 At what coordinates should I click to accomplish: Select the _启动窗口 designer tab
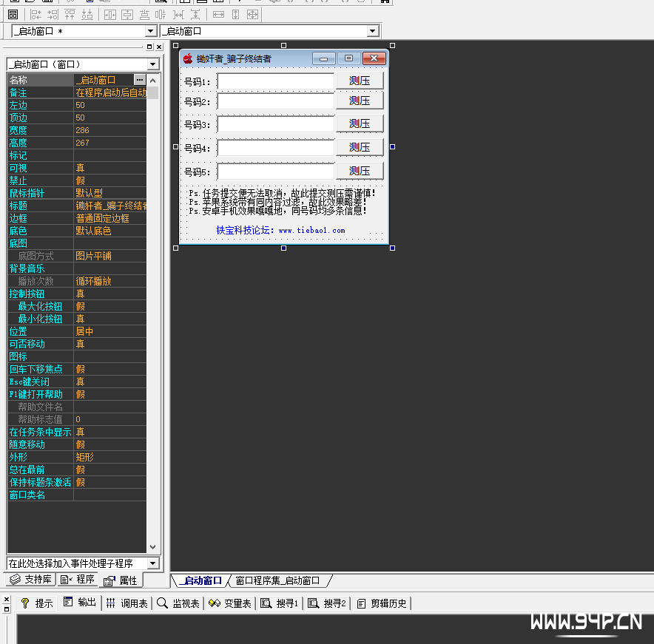pyautogui.click(x=200, y=580)
